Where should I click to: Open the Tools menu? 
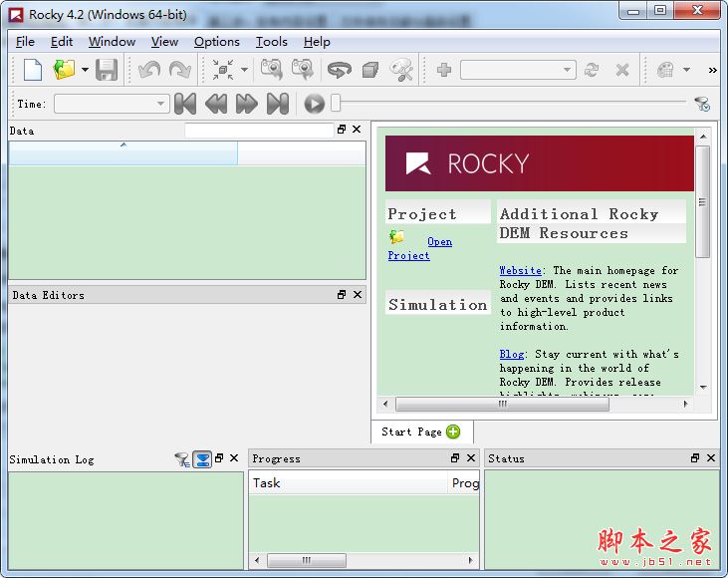[272, 42]
